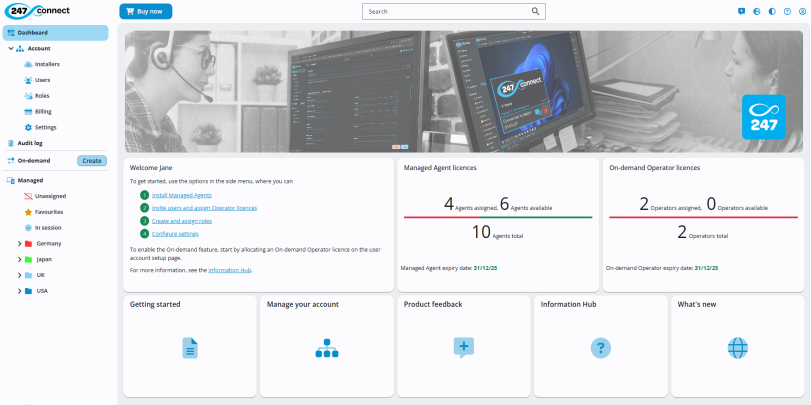Screen dimensions: 811x405
Task: Open the Billing page
Action: (43, 112)
